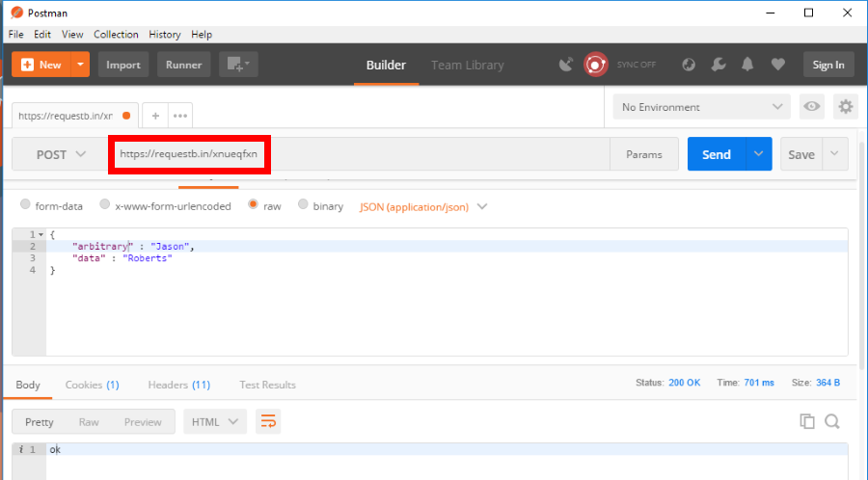868x480 pixels.
Task: Open JSON (application/json) content type dropdown
Action: [x=423, y=207]
